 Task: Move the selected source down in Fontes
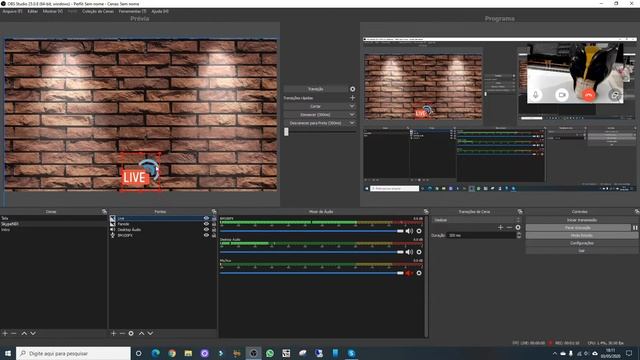pyautogui.click(x=150, y=333)
